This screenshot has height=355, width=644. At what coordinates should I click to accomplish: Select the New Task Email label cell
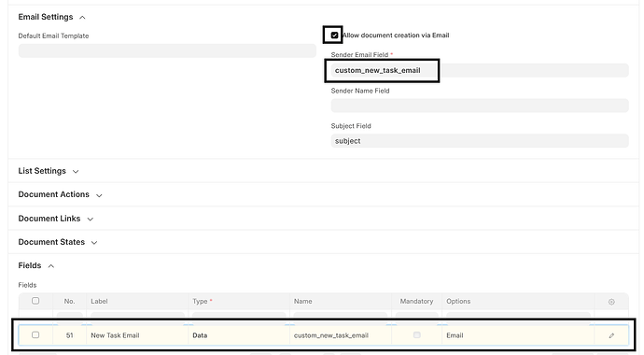pyautogui.click(x=137, y=335)
